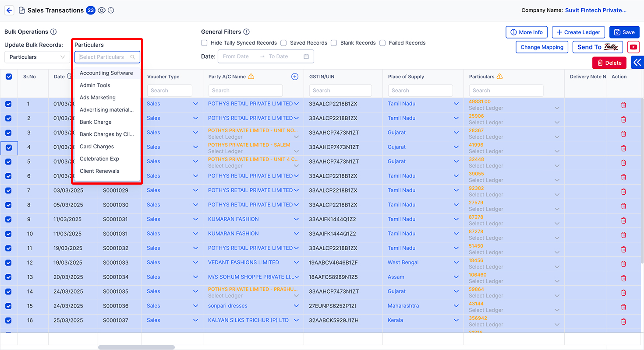Screen dimensions: 644x350
Task: Expand Party A/C dropdown for KUMARAN FASHION row 9
Action: click(x=297, y=219)
